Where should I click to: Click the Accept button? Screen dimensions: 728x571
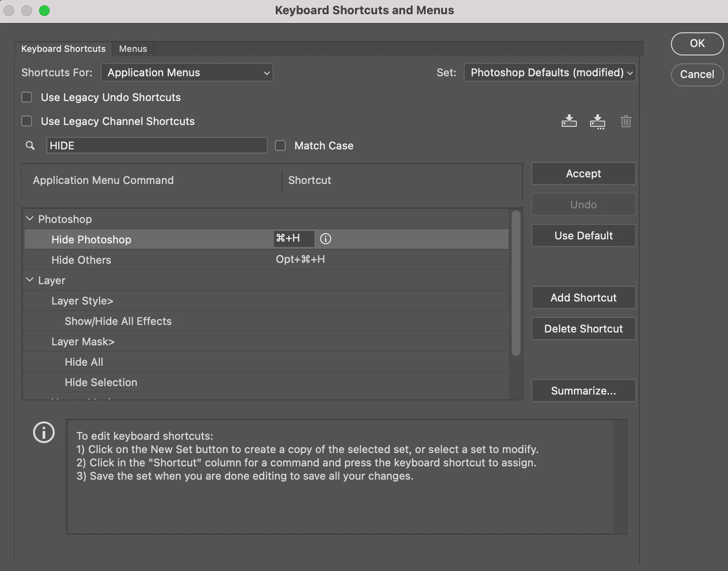(x=583, y=173)
